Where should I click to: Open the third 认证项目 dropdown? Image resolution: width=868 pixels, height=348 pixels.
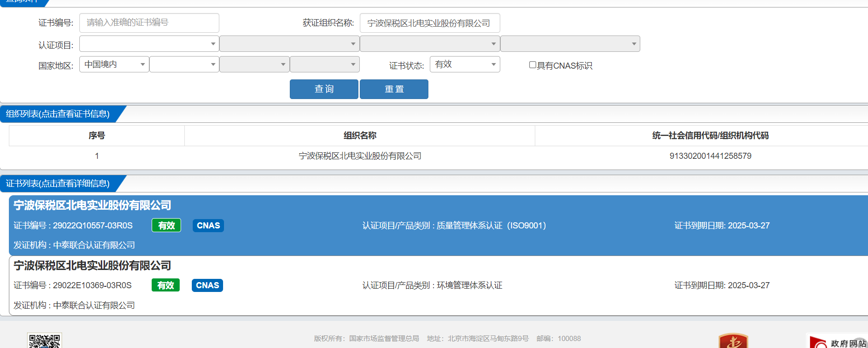pyautogui.click(x=430, y=44)
